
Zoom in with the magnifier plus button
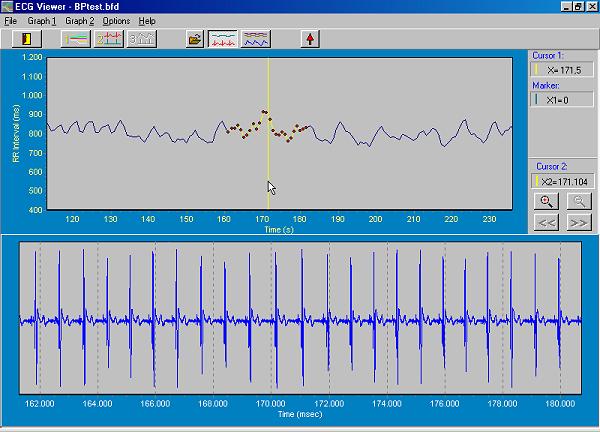tap(547, 201)
